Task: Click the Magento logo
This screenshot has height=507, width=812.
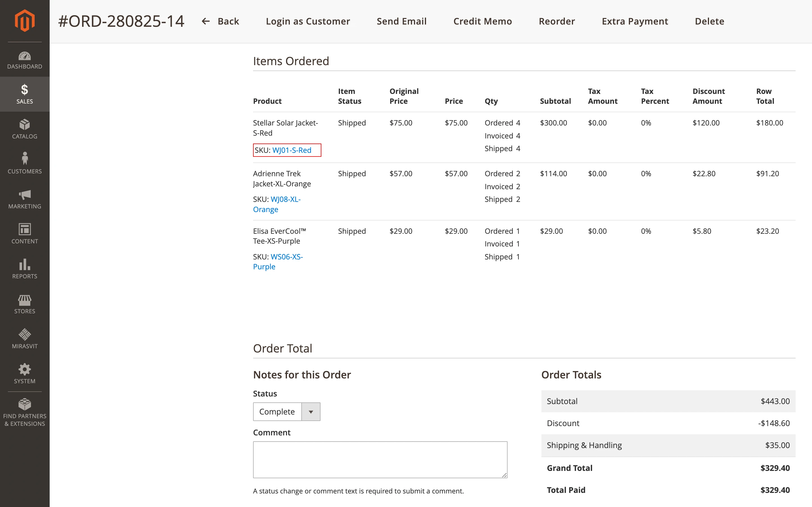Action: [25, 21]
